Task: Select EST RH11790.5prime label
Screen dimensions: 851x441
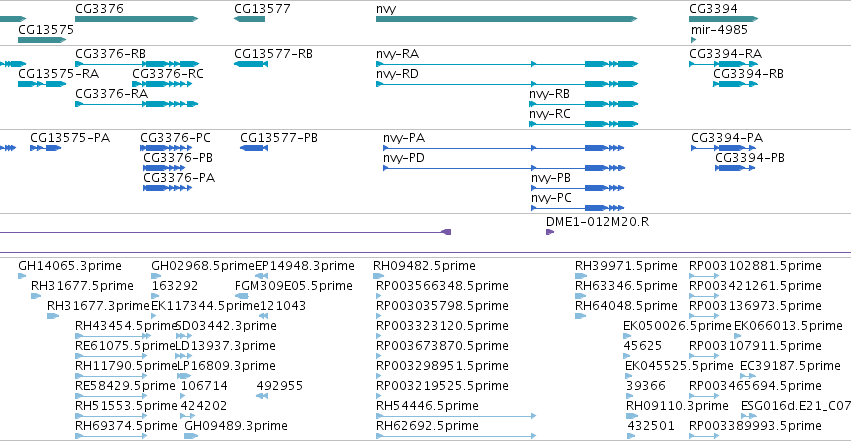Action: tap(126, 366)
